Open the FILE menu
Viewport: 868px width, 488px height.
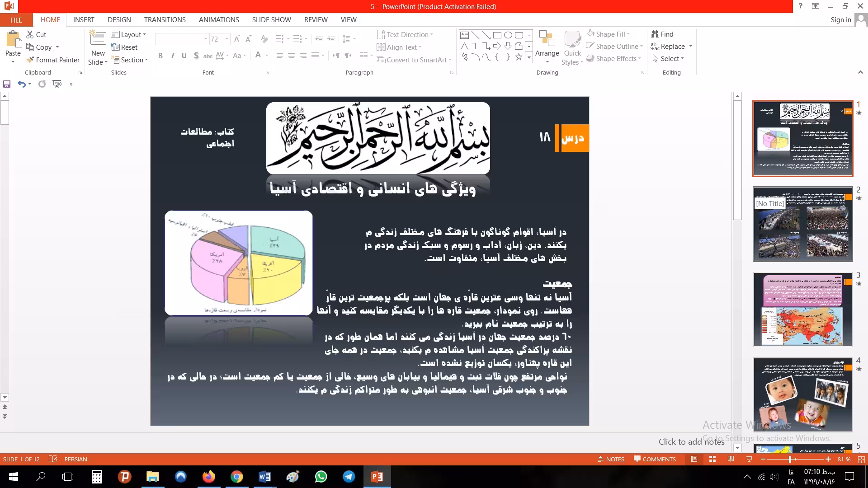pyautogui.click(x=16, y=20)
